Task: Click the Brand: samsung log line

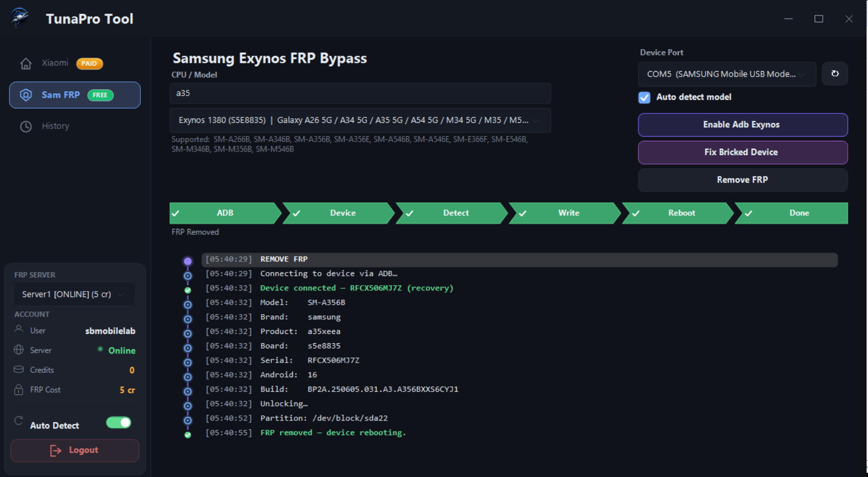Action: pyautogui.click(x=273, y=317)
